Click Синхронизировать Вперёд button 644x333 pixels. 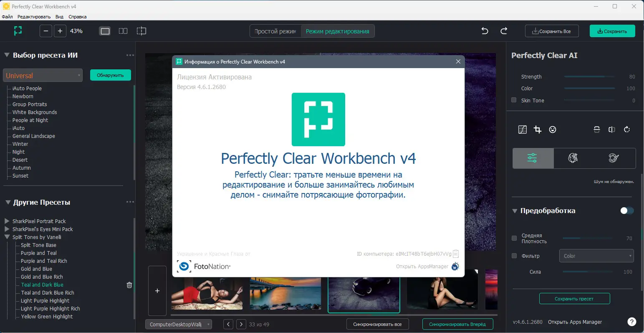(457, 324)
